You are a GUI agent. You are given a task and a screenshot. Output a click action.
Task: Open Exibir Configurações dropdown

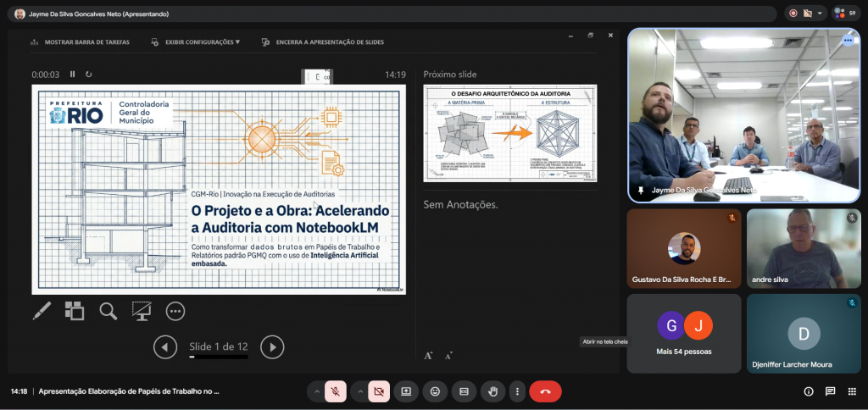196,42
